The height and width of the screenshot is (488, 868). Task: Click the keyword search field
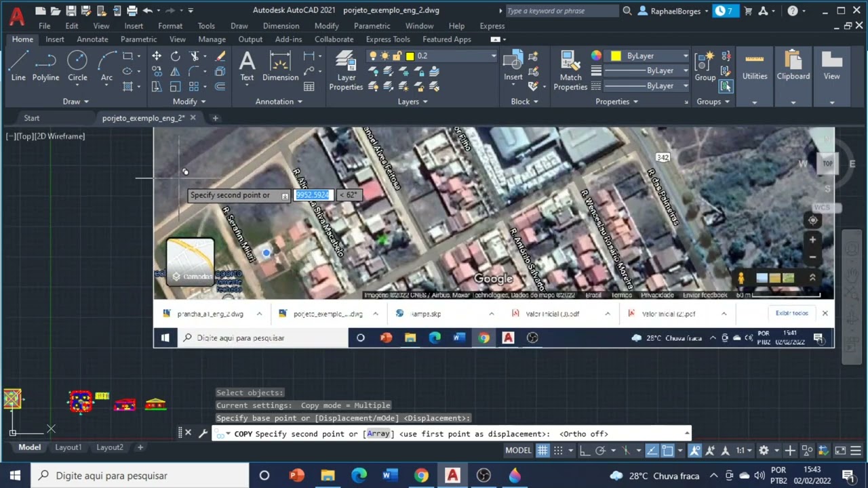561,11
